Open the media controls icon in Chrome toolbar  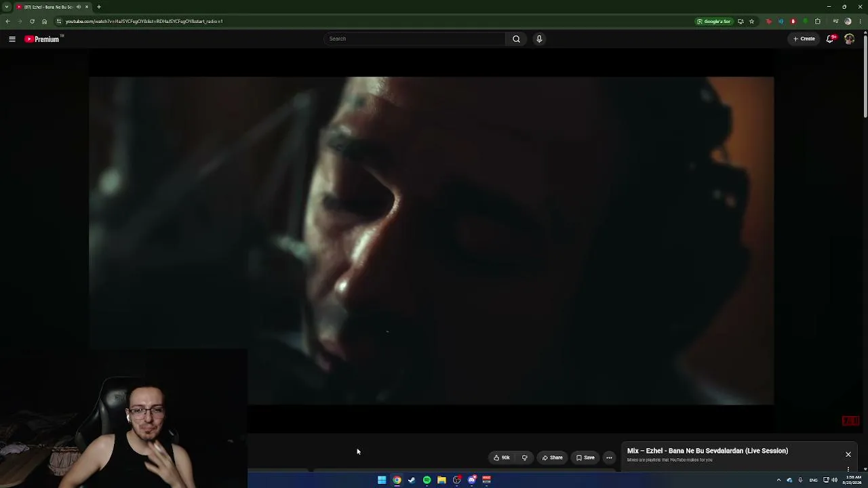click(835, 22)
